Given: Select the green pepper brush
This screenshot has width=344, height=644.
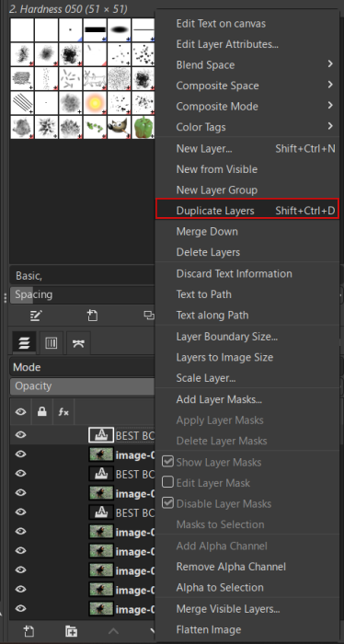Looking at the screenshot, I should tap(143, 127).
